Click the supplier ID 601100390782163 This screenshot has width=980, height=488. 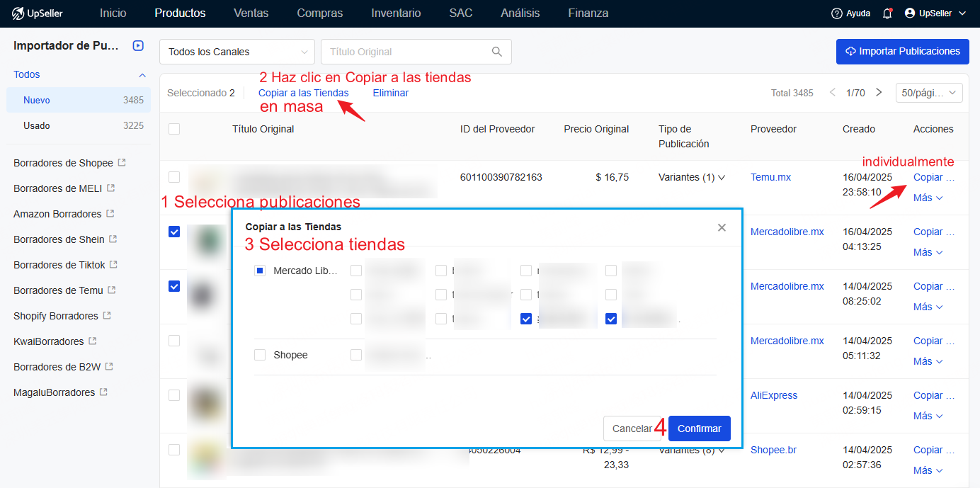[501, 177]
